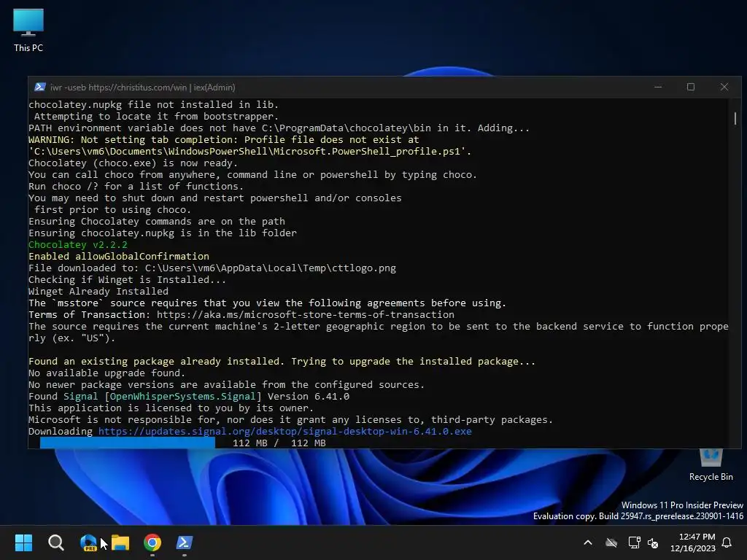Click the Terms of Transaction aka.ms URL
The width and height of the screenshot is (747, 560).
tap(306, 315)
